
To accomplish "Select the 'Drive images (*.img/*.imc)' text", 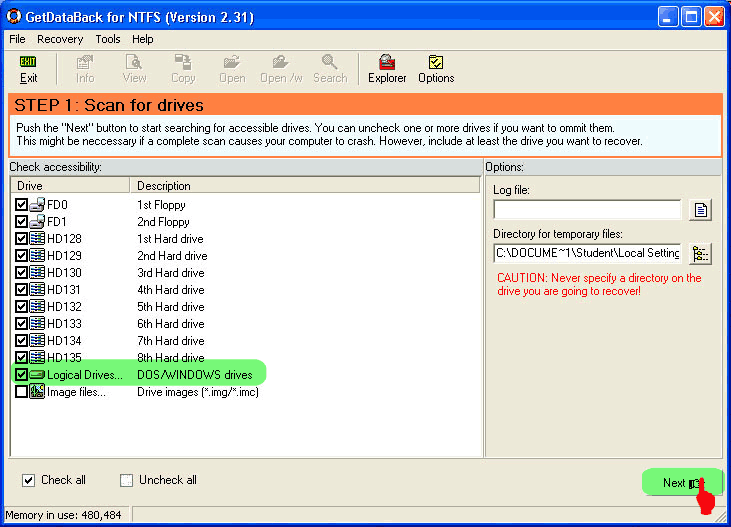I will pos(198,392).
